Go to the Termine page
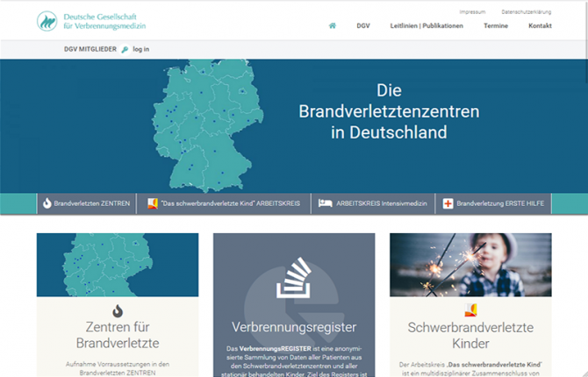The width and height of the screenshot is (588, 377). [495, 25]
